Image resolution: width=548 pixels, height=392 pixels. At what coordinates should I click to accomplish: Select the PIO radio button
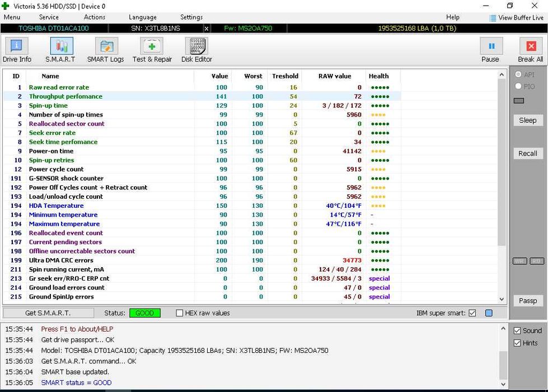point(518,86)
